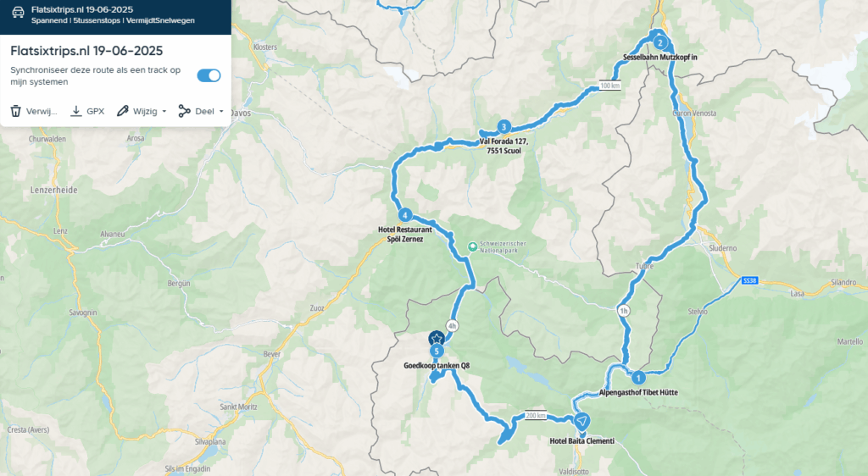This screenshot has height=476, width=868.
Task: Expand the Deel share dropdown
Action: (201, 111)
